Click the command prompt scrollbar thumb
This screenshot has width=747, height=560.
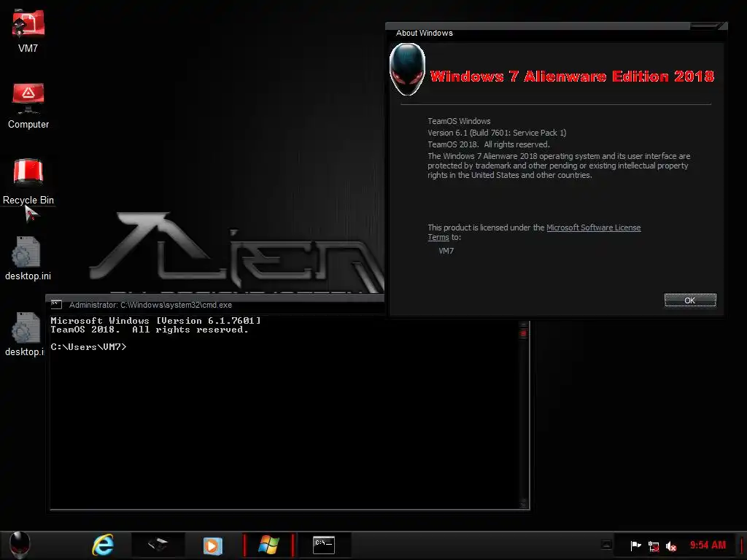point(524,333)
